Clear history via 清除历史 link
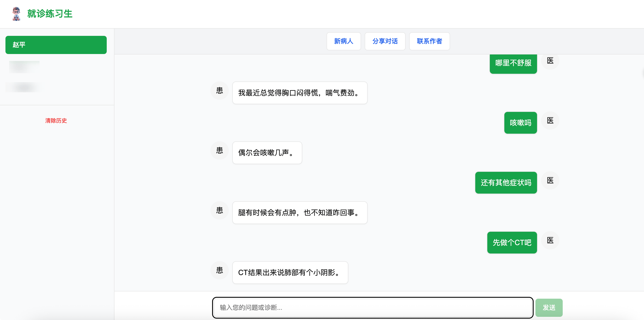The width and height of the screenshot is (644, 320). [56, 121]
